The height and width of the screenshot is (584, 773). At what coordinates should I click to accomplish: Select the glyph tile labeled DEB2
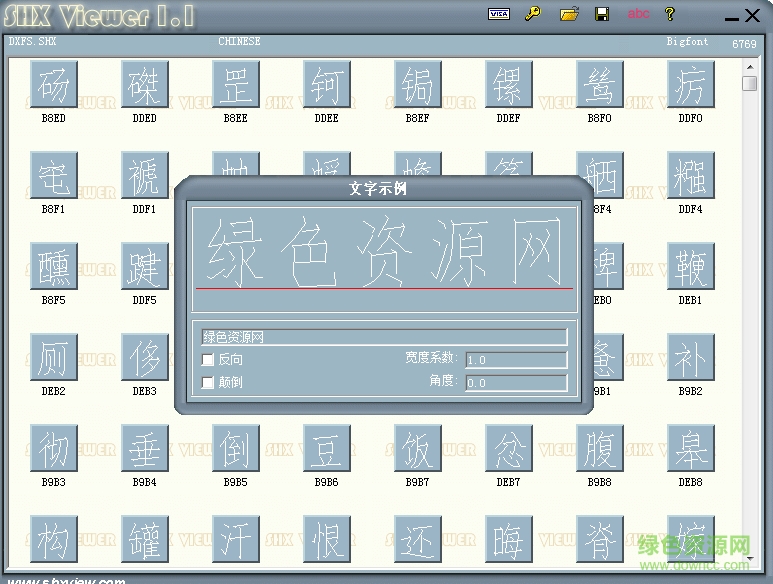(x=54, y=357)
